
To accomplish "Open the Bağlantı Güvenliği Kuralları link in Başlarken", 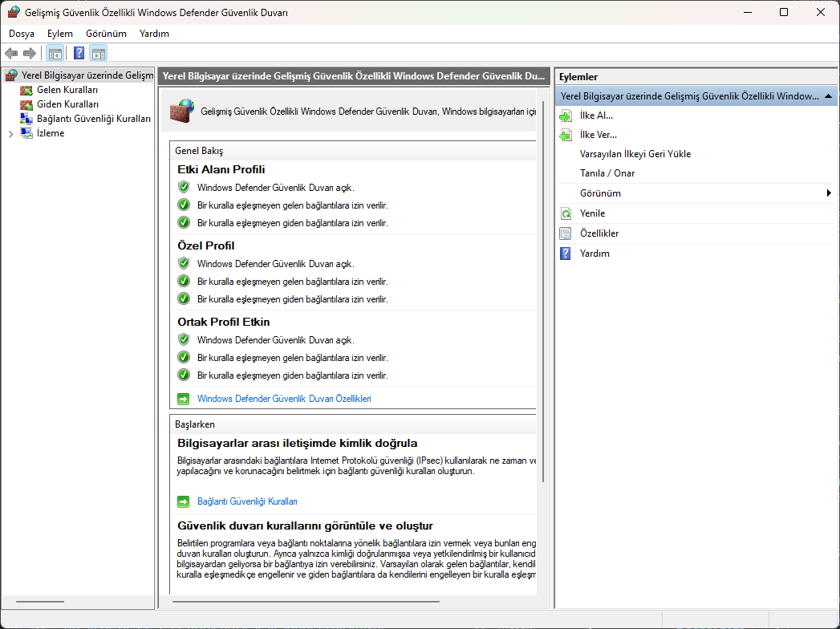I will tap(247, 502).
